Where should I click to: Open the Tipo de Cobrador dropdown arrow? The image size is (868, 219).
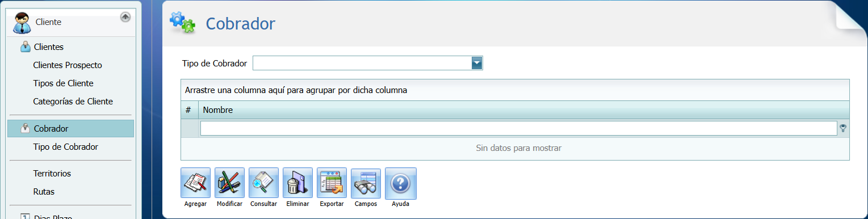(x=477, y=63)
